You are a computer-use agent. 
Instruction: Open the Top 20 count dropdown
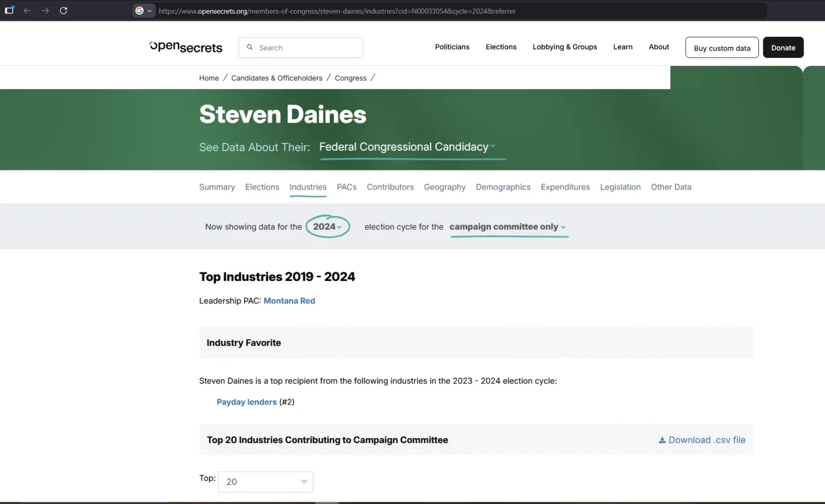click(x=266, y=481)
